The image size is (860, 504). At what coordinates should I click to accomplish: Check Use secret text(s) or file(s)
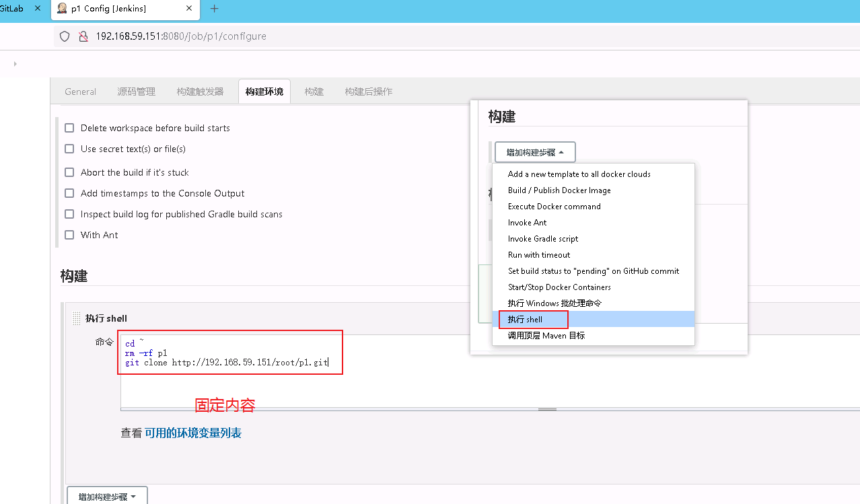point(69,149)
